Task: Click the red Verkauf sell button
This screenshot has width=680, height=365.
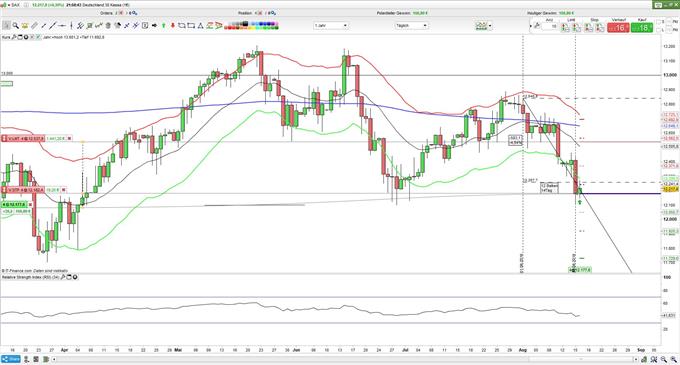Action: [x=618, y=28]
